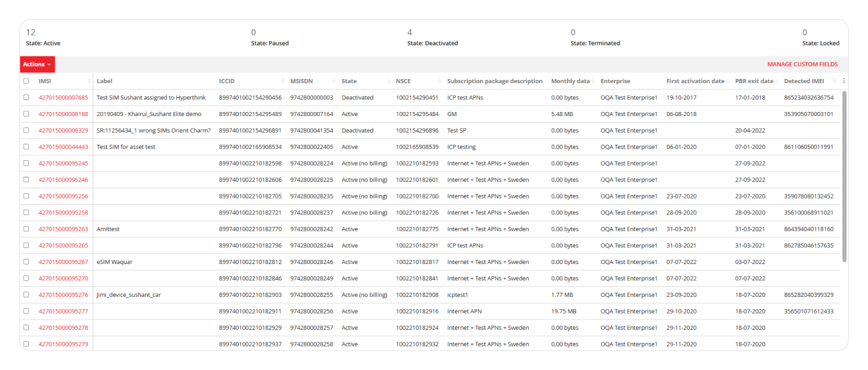The width and height of the screenshot is (868, 370).
Task: Click the sort arrows on the Monthly data column
Action: 594,81
